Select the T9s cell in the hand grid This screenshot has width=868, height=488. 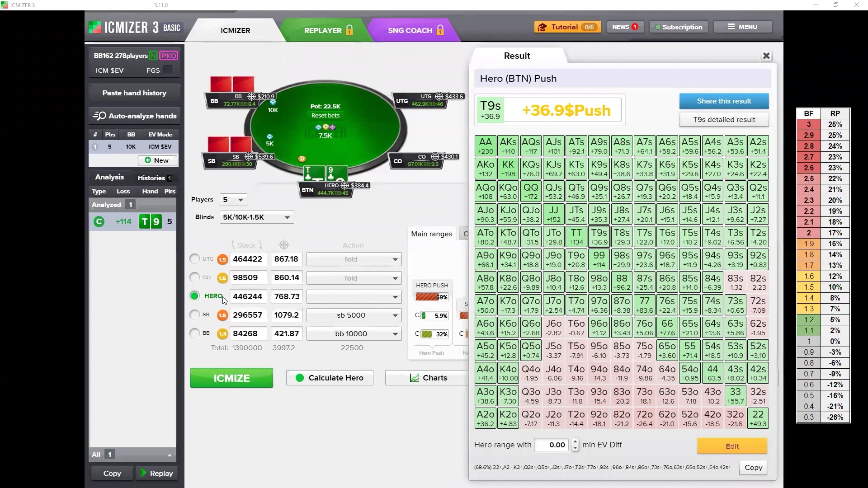pos(599,235)
